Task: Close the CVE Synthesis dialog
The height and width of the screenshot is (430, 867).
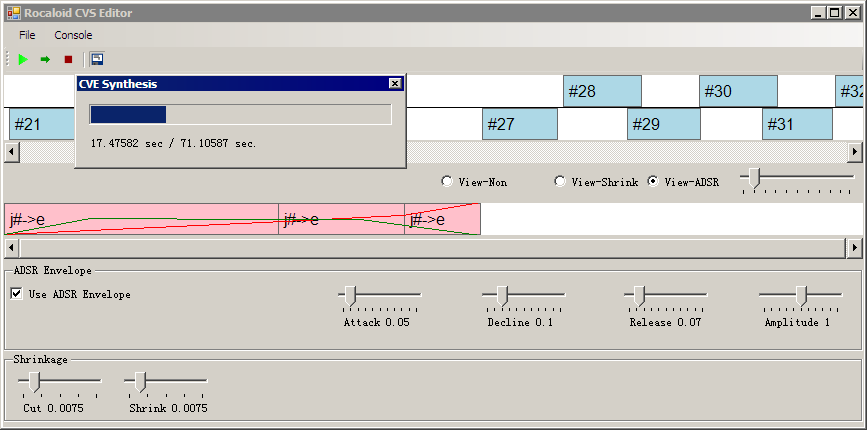Action: (x=395, y=83)
